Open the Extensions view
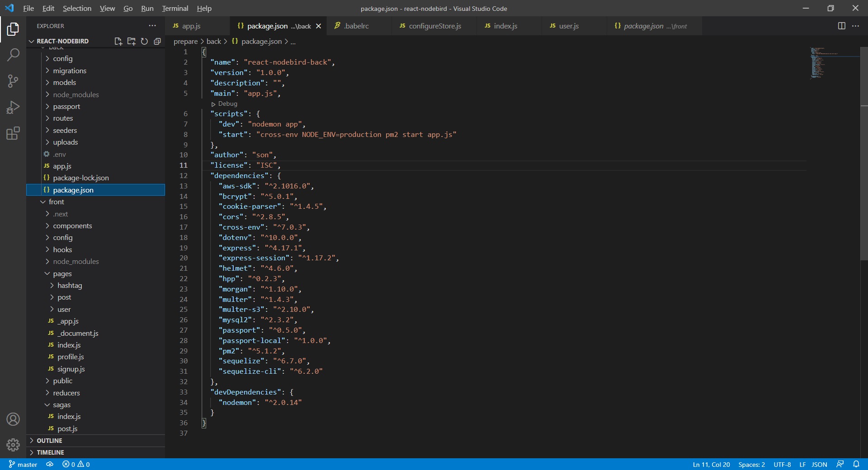Image resolution: width=868 pixels, height=470 pixels. click(x=13, y=133)
